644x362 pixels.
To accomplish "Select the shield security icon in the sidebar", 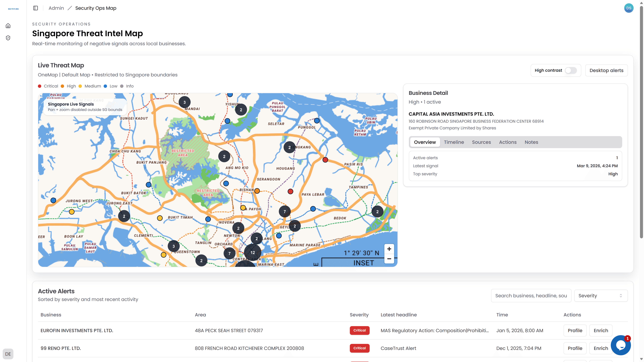I will [8, 38].
